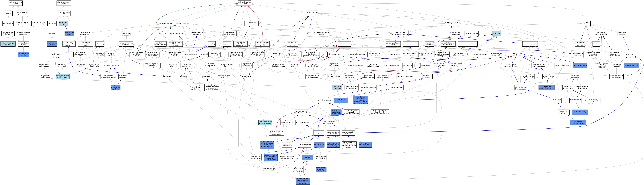
Task: Click the 'glutamatergic synapse' node
Action: [52, 44]
